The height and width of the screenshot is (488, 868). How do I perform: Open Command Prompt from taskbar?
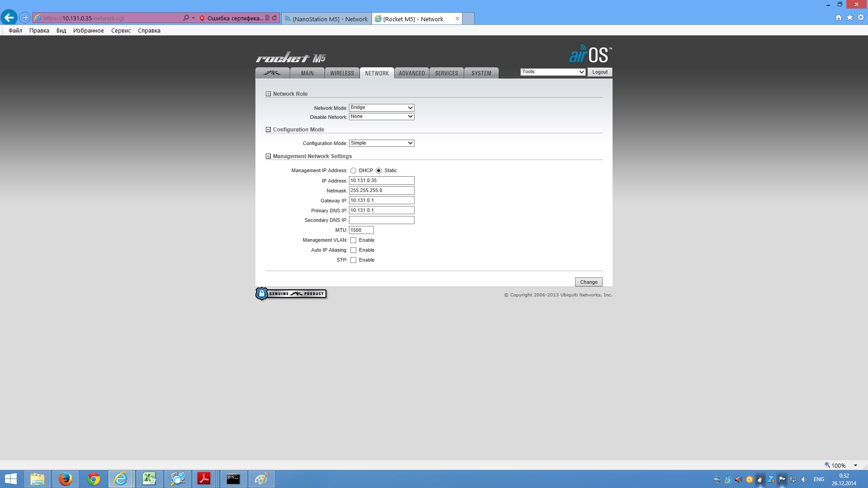point(233,479)
